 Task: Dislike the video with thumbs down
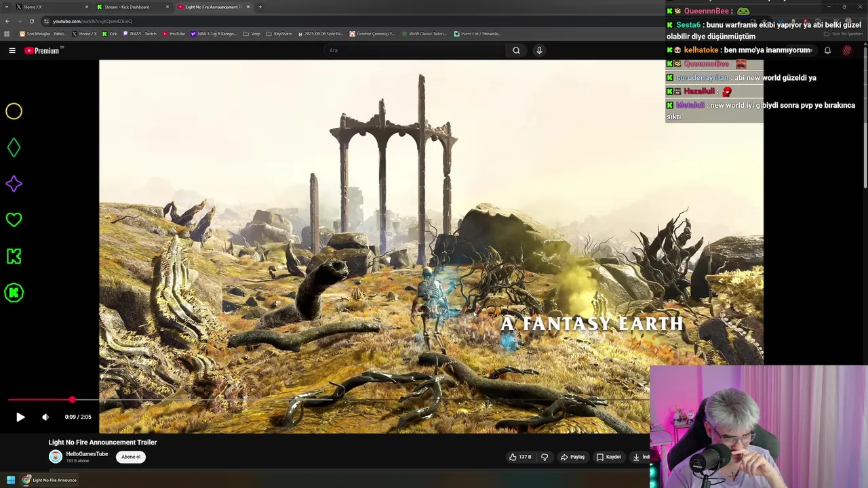545,457
